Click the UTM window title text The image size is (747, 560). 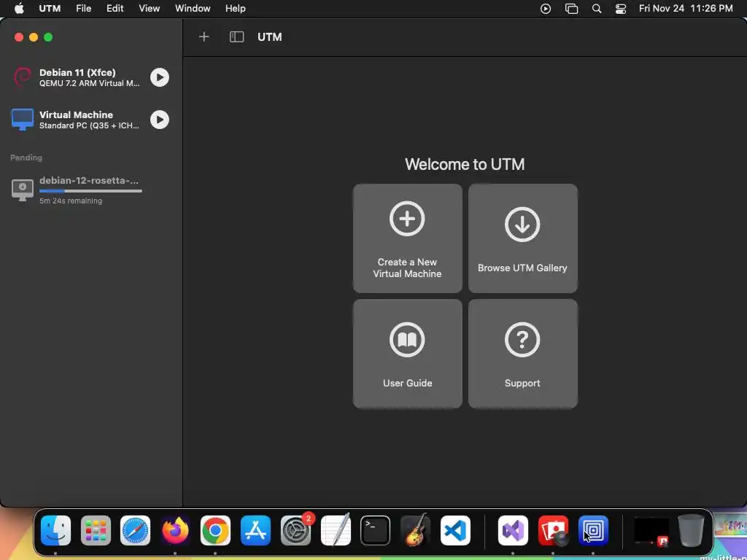pyautogui.click(x=270, y=36)
